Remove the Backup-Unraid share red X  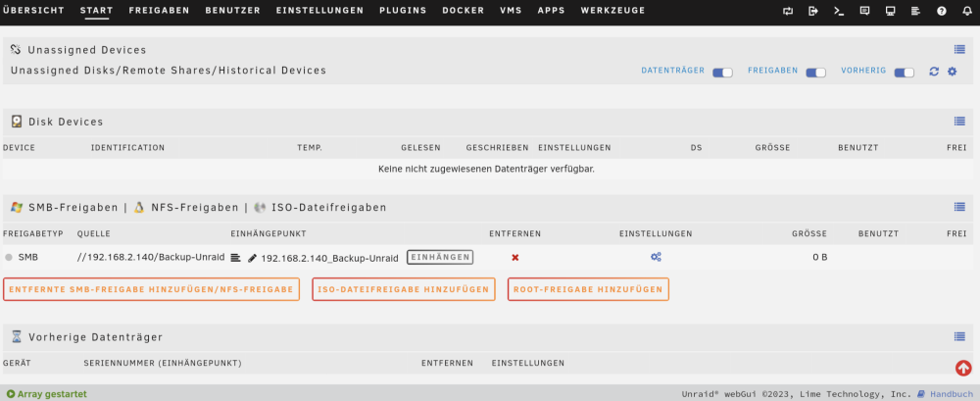click(x=515, y=257)
